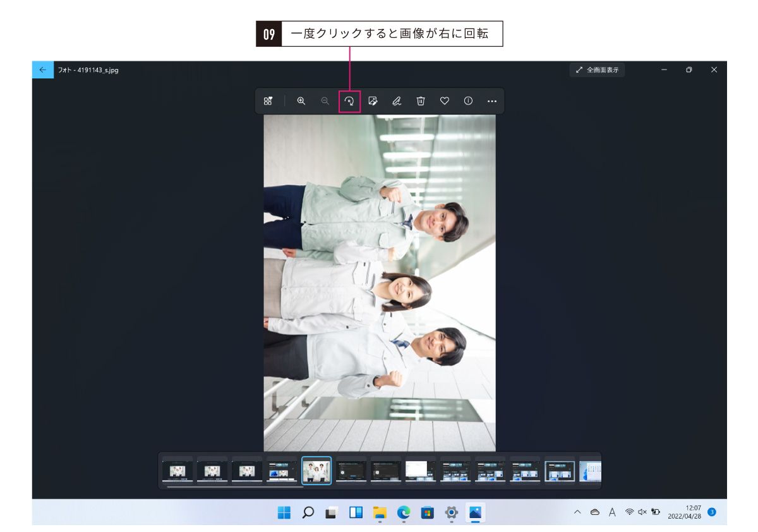Restore down the Photos window

pos(689,70)
